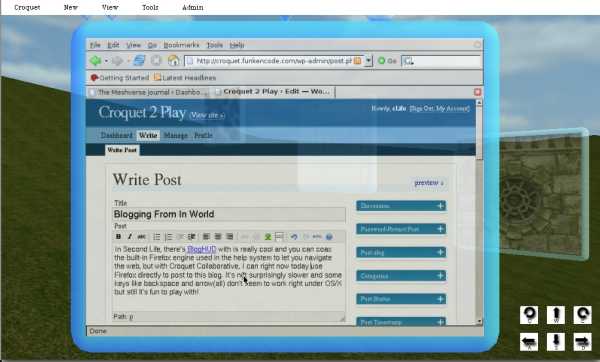
Task: Expand the Discussion panel
Action: 401,206
